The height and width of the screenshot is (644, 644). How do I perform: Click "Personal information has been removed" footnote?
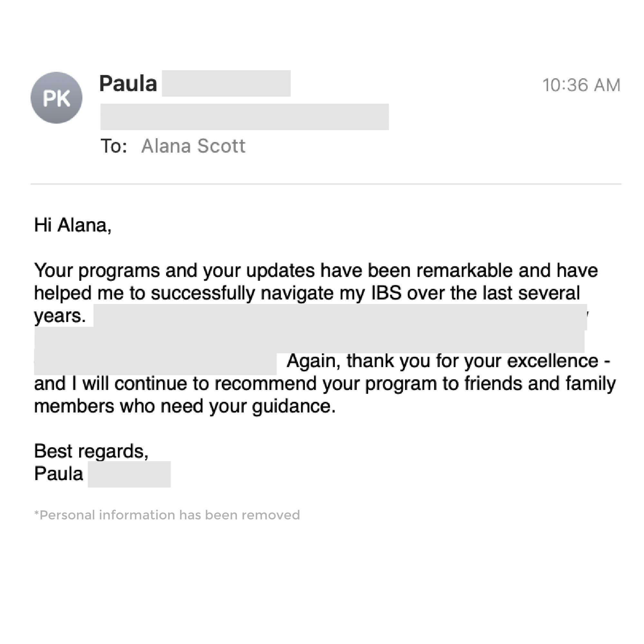167,515
